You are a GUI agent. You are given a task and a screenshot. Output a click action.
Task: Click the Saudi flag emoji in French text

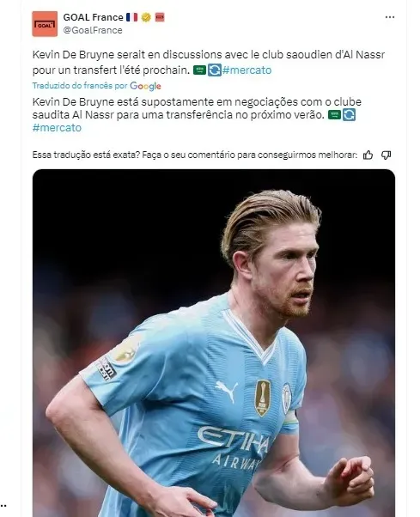pos(199,70)
